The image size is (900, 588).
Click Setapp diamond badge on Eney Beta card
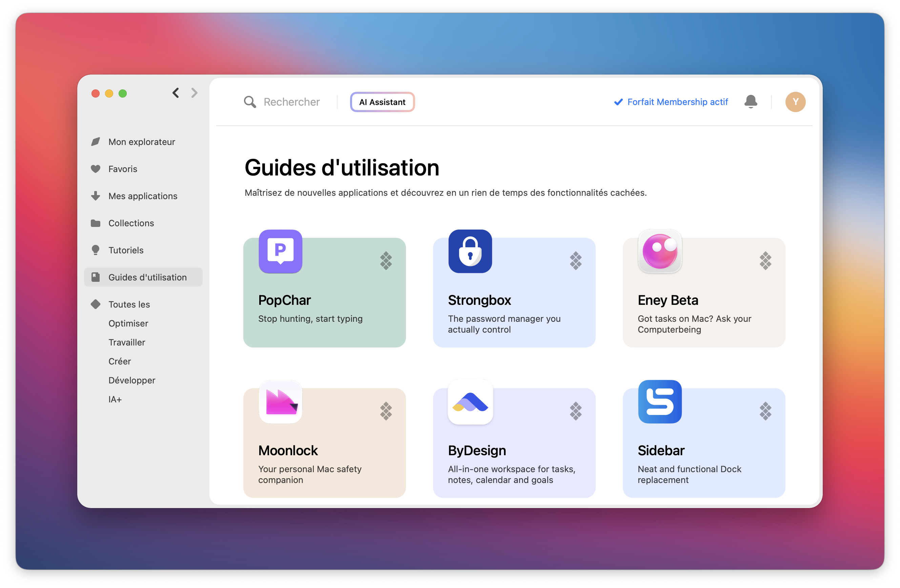click(766, 261)
